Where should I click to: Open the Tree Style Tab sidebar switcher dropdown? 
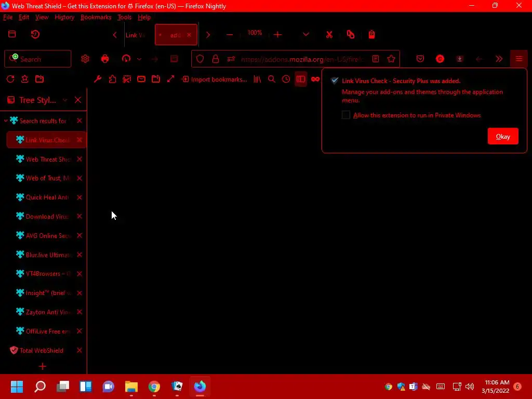point(65,100)
